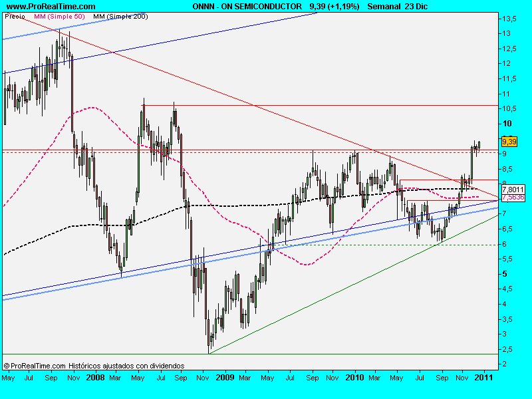Select the "MM (Simple 50)" legend entry
Viewport: 532px width, 399px height.
[59, 16]
